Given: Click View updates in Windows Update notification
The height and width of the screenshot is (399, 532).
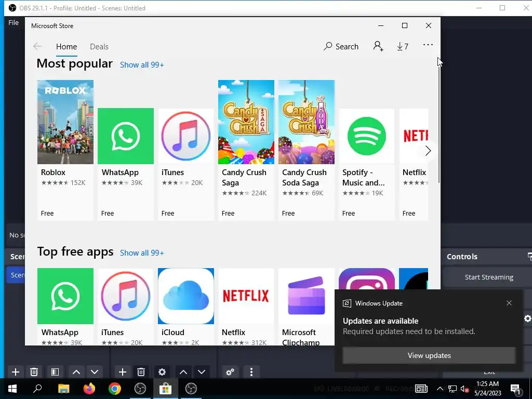Looking at the screenshot, I should coord(429,355).
